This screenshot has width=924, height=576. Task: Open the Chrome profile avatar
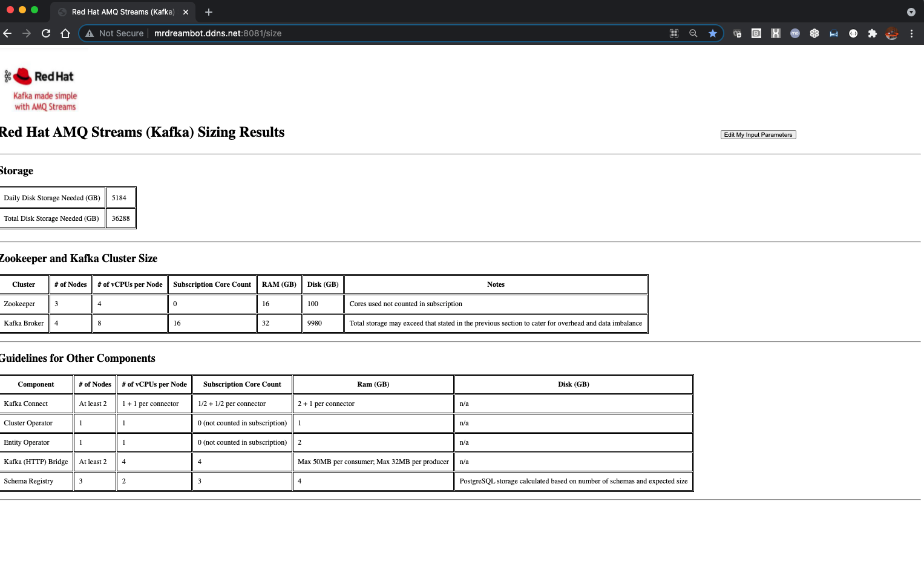point(892,33)
